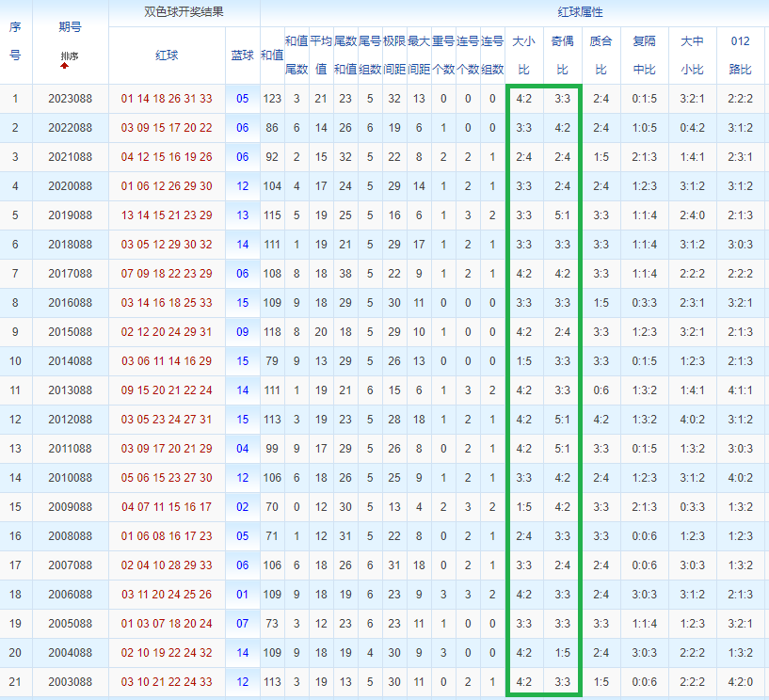Click the 复隔中比 column header
The width and height of the screenshot is (769, 700).
click(x=644, y=56)
